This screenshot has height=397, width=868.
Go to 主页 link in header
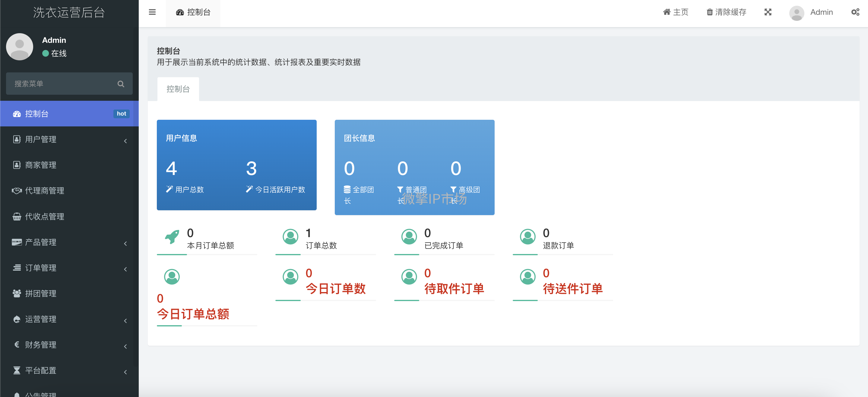676,12
